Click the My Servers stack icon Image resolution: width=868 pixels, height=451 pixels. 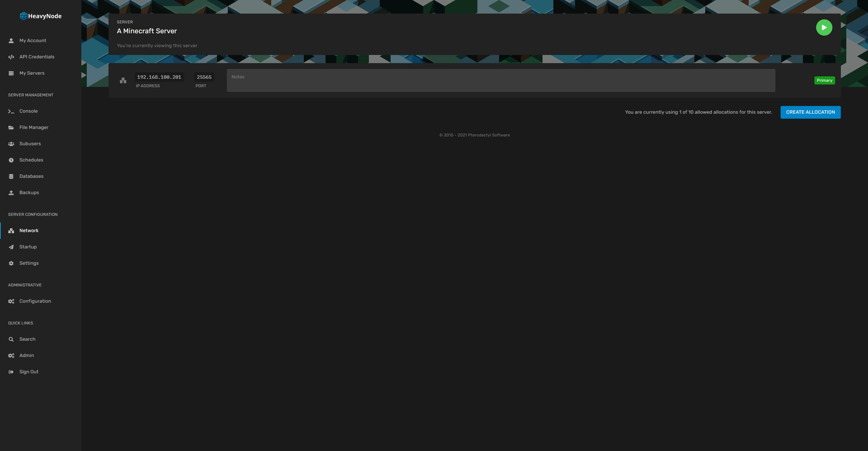[11, 73]
